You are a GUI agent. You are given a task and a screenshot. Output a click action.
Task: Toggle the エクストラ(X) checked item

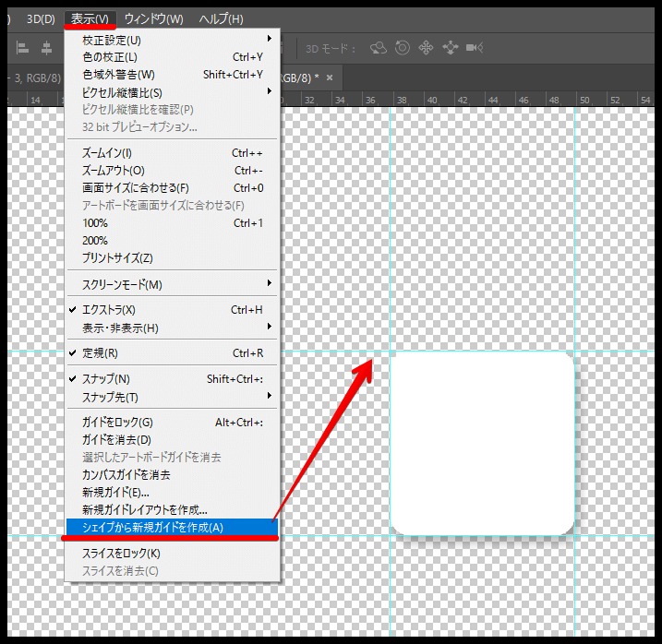pyautogui.click(x=109, y=310)
